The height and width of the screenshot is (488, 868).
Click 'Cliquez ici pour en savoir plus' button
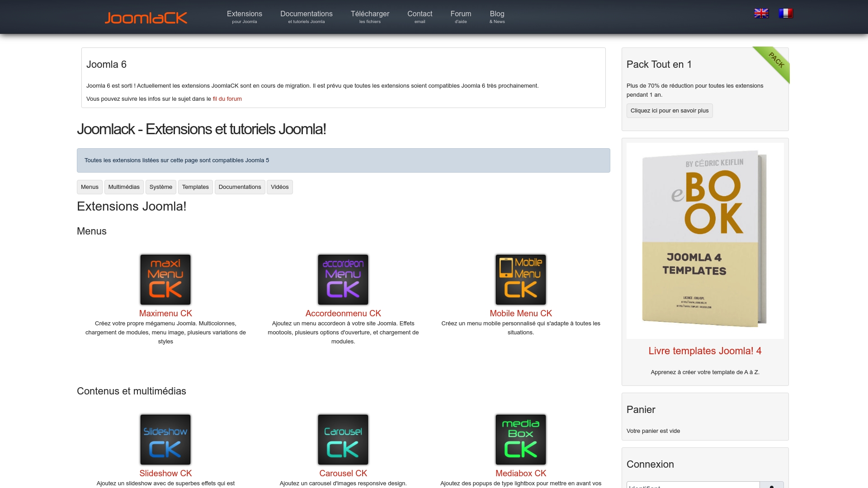coord(670,110)
